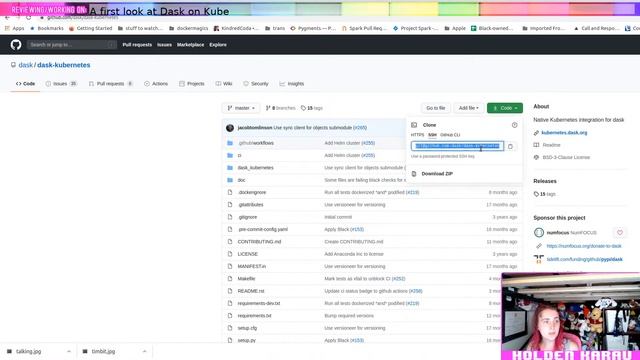Open the .dockerignore file
The height and width of the screenshot is (360, 640).
252,192
